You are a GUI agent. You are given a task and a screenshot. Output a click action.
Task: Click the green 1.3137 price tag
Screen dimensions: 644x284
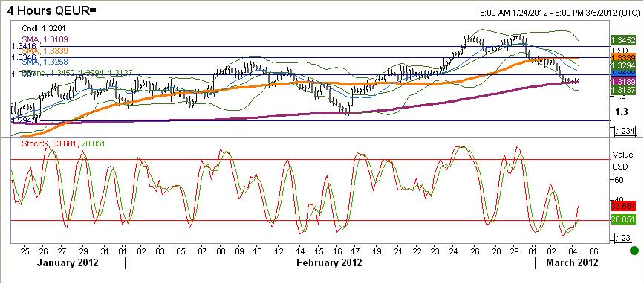(x=623, y=91)
